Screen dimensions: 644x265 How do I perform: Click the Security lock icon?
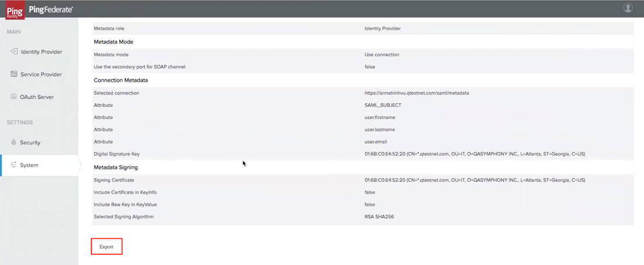(x=13, y=142)
